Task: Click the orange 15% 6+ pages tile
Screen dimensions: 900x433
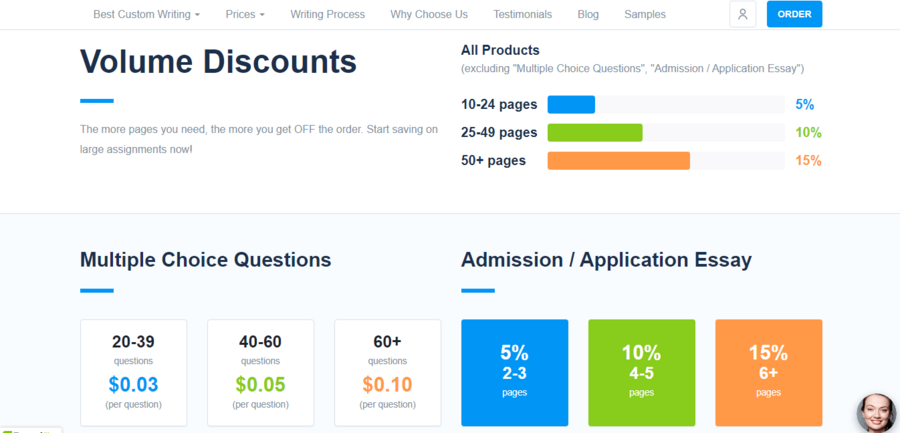Action: [769, 373]
